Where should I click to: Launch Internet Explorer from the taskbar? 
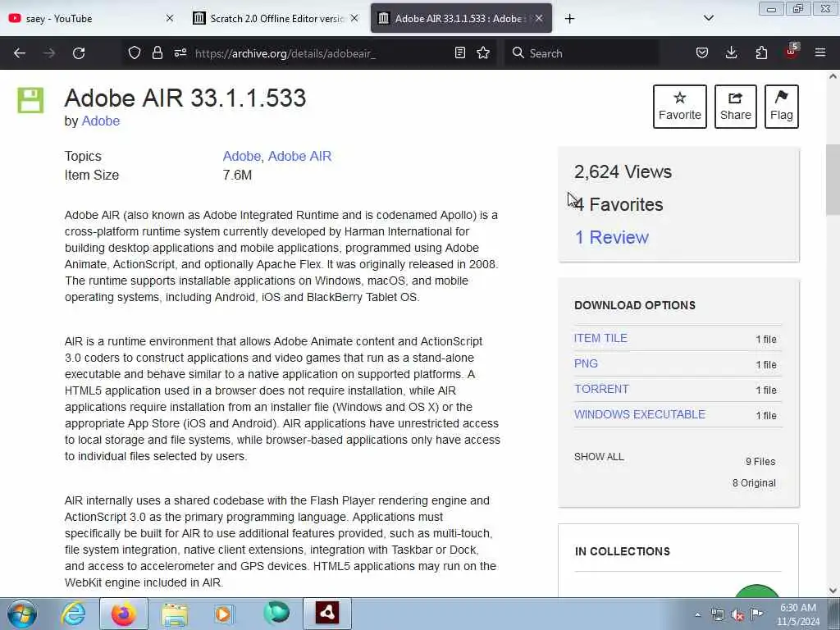click(x=73, y=614)
